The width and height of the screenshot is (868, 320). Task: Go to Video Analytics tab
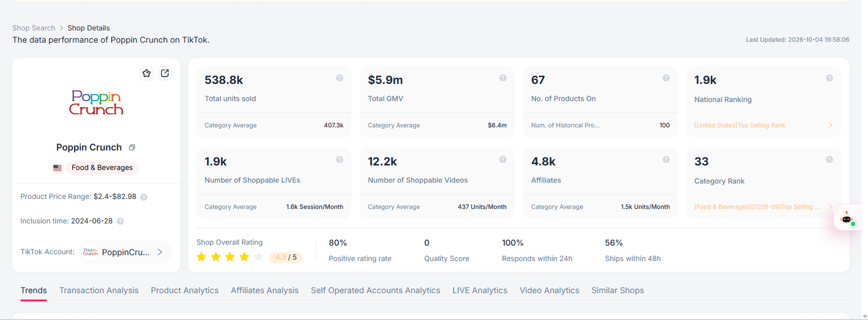point(550,291)
